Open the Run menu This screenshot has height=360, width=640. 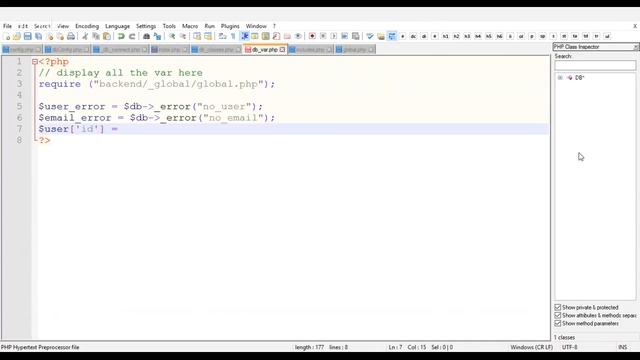click(x=209, y=26)
